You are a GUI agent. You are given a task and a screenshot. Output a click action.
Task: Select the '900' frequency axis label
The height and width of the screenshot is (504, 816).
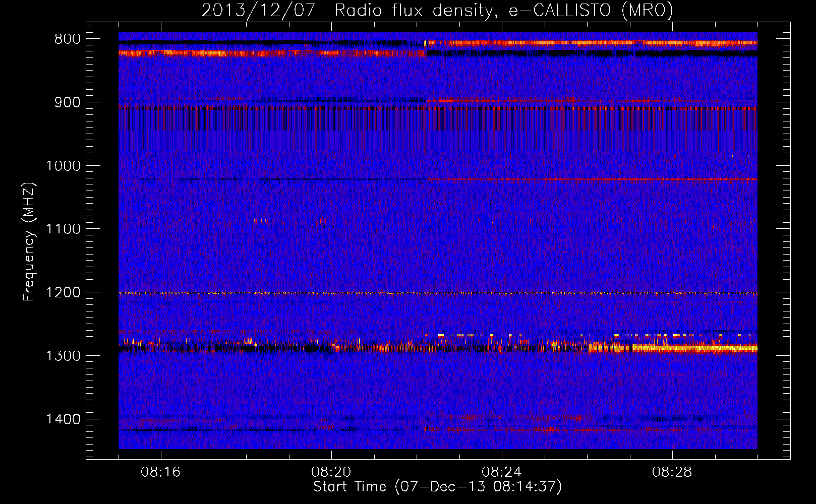coord(68,102)
